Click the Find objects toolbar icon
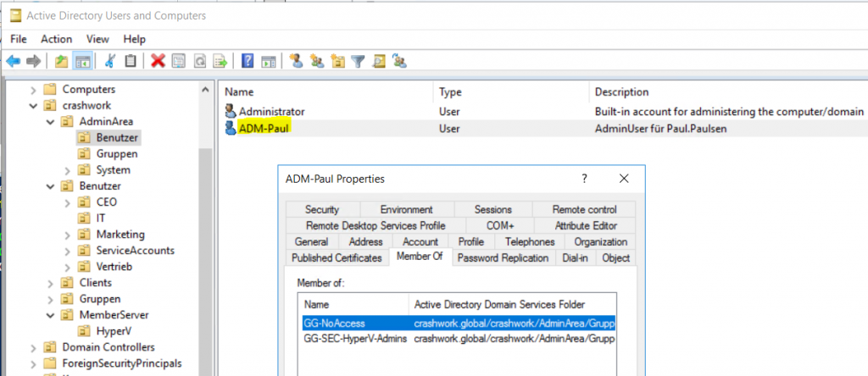The width and height of the screenshot is (868, 376). click(379, 61)
